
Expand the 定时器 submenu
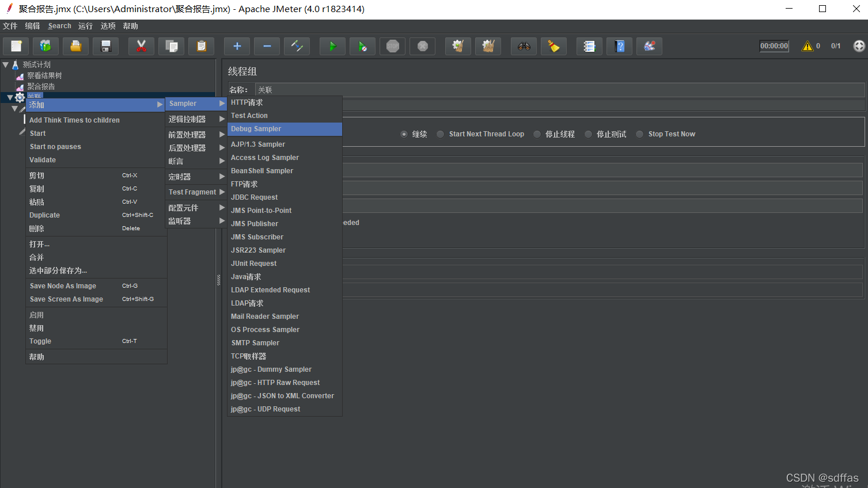pos(196,177)
